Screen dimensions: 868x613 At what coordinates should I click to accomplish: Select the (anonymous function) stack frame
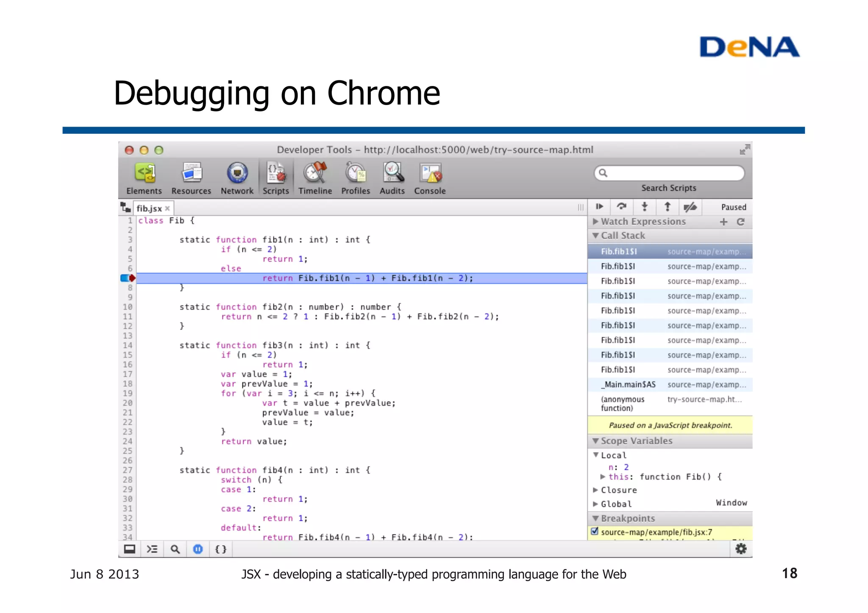[670, 404]
